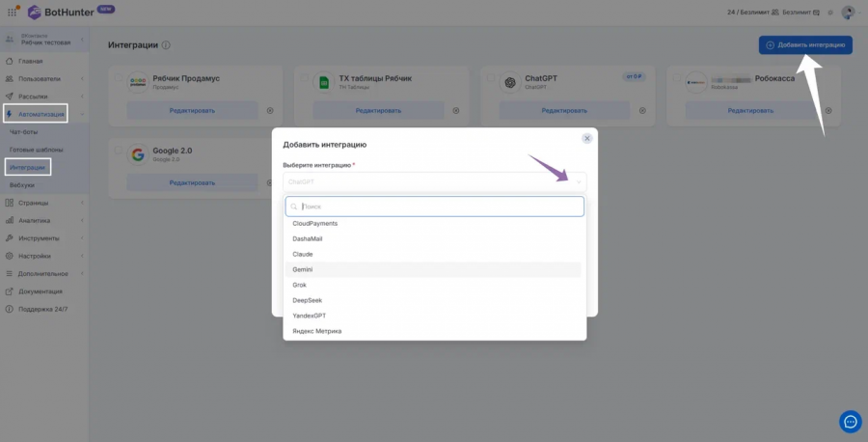This screenshot has height=442, width=868.
Task: Tick the Робокасса card checkbox
Action: tap(676, 77)
